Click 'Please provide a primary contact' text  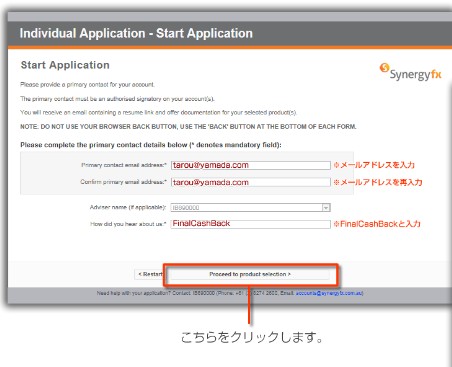point(87,85)
